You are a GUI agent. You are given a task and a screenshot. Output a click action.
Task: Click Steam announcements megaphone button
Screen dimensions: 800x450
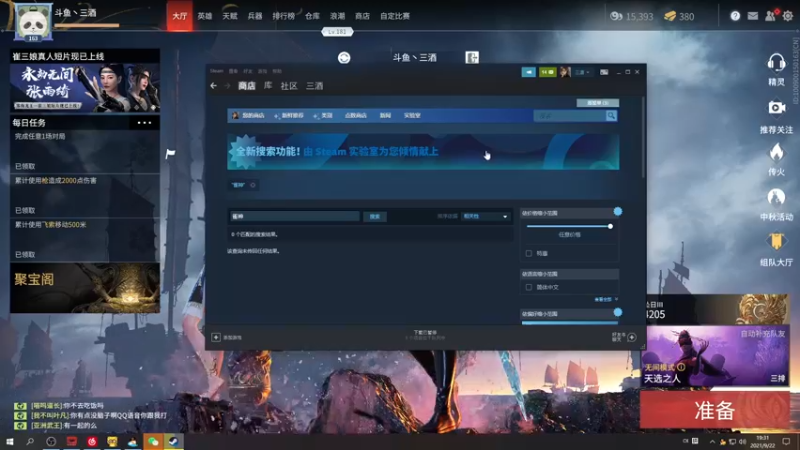tap(529, 72)
